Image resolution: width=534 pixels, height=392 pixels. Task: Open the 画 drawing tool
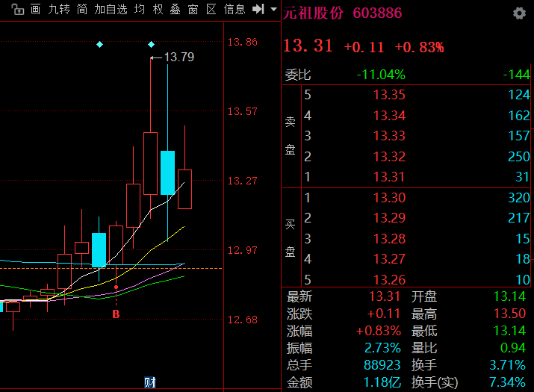[x=35, y=9]
